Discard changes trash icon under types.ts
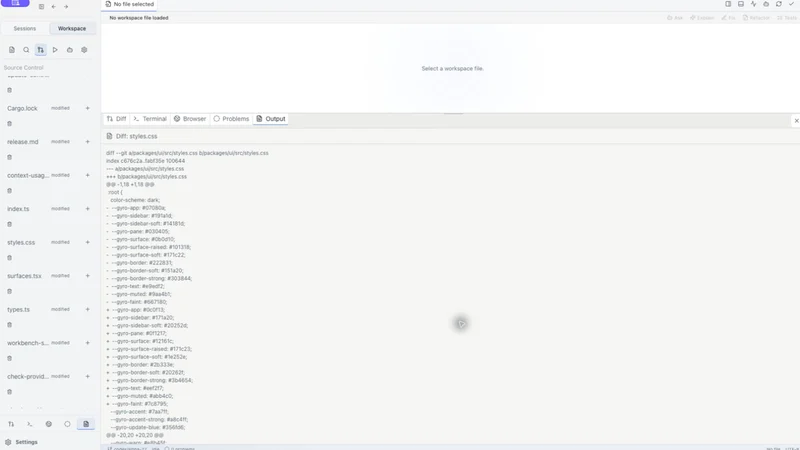Screen dimensions: 800x450 pyautogui.click(x=9, y=324)
